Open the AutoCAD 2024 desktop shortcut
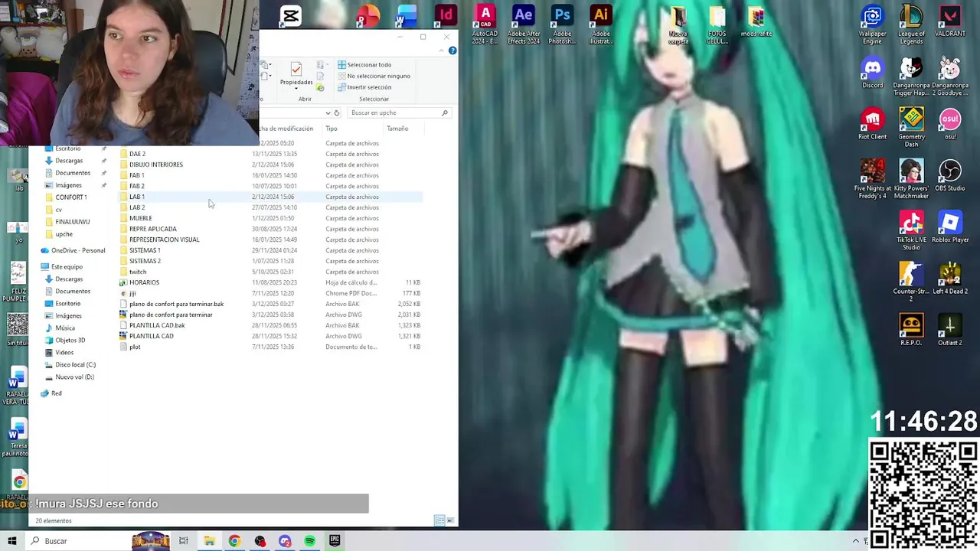This screenshot has width=980, height=551. pyautogui.click(x=485, y=23)
